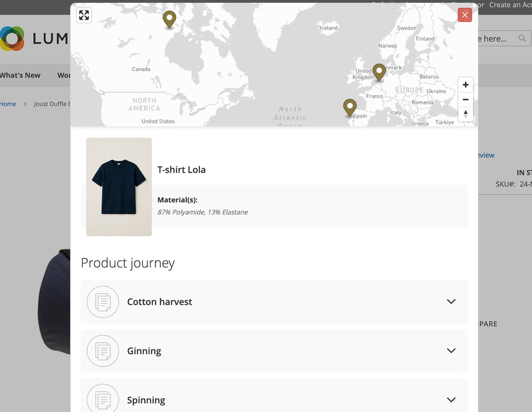Zoom out on the map
This screenshot has height=412, width=532.
coord(465,99)
